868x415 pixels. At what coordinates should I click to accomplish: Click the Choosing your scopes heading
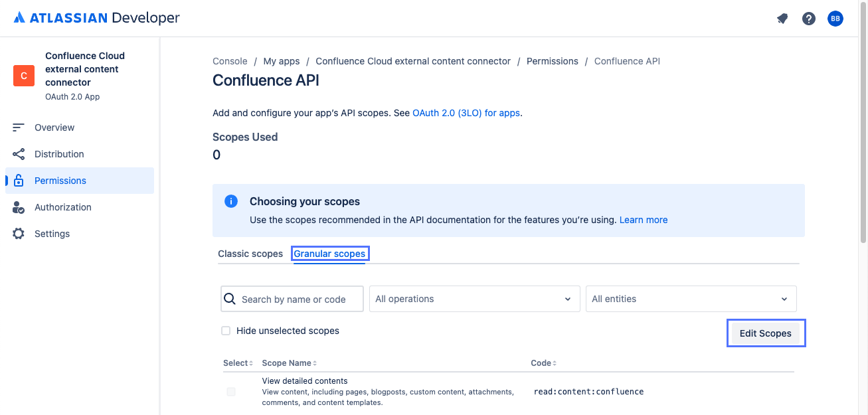pos(305,201)
